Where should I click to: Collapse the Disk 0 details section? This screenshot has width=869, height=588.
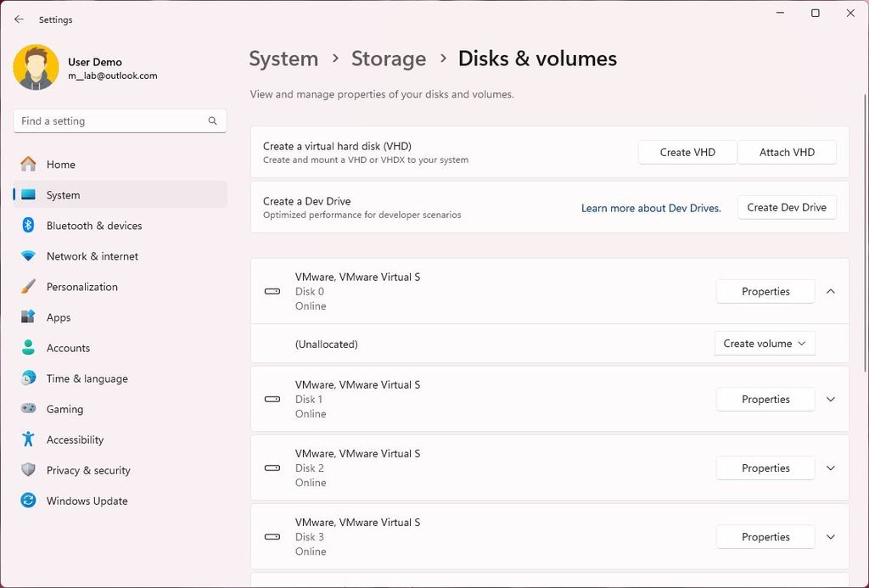(831, 291)
